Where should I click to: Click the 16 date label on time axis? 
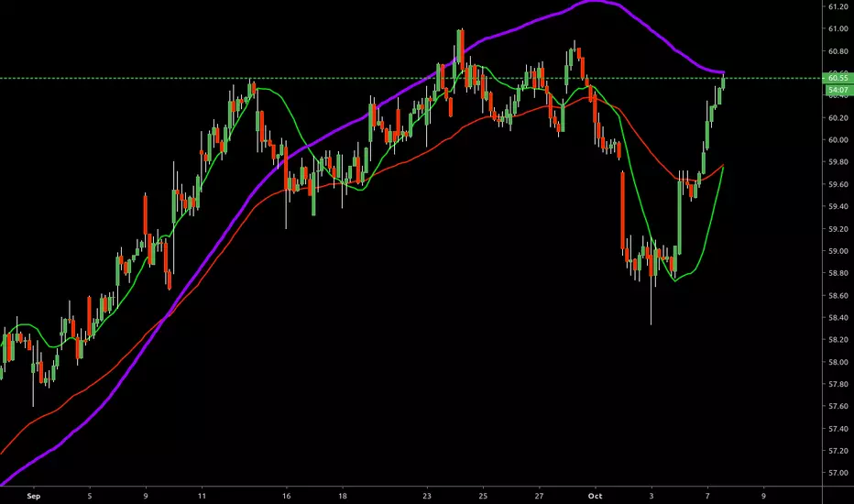point(287,496)
